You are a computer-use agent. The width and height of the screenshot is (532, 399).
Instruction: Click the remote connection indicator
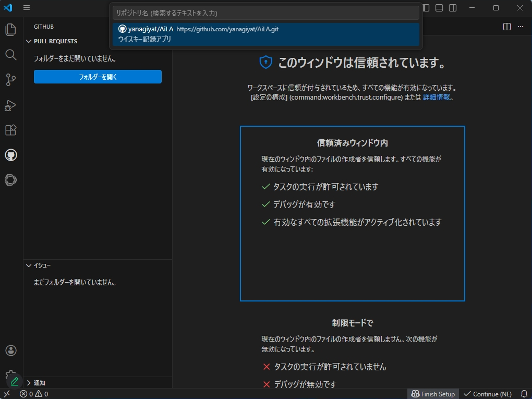(7, 394)
